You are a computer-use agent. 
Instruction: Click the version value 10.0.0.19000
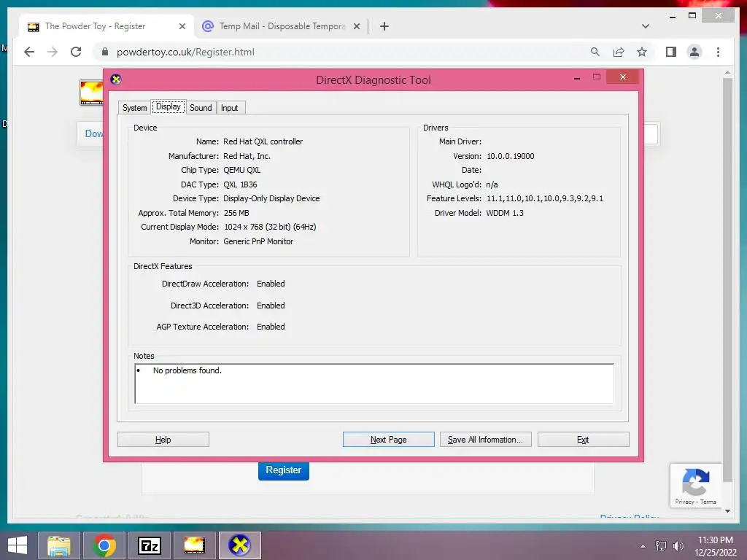[x=510, y=156]
